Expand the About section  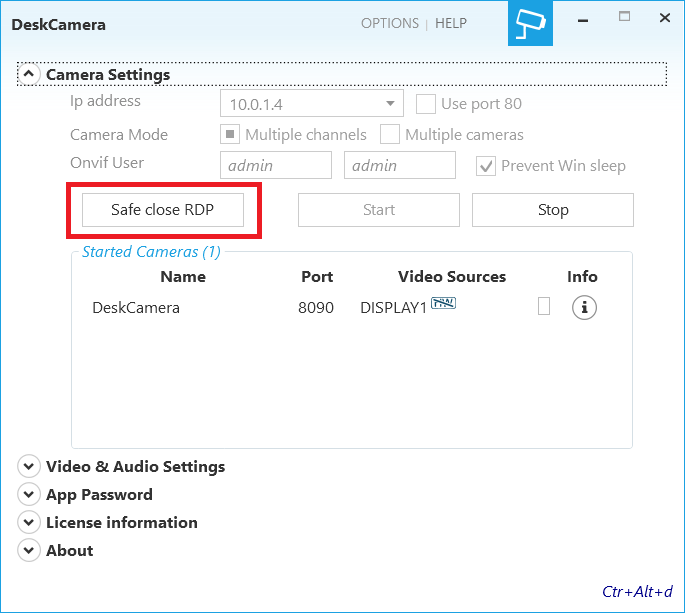coord(29,551)
